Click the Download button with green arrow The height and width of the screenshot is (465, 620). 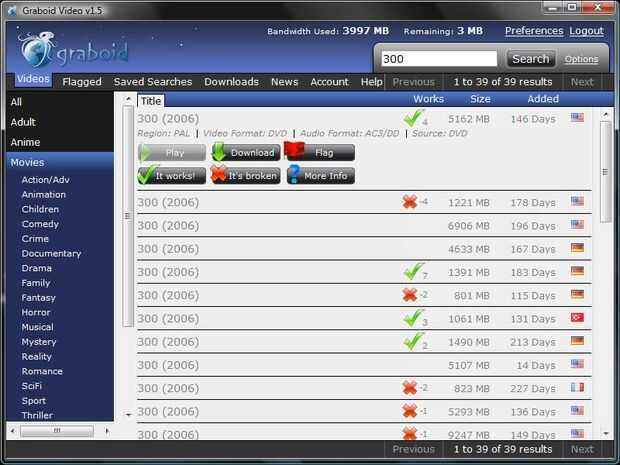[246, 153]
